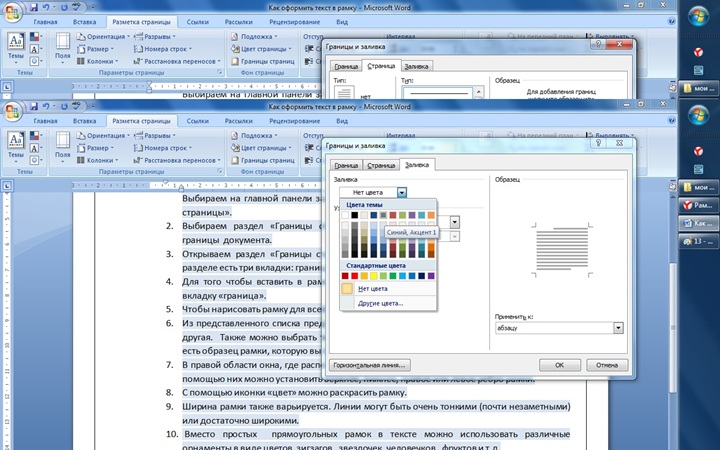Viewport: 720px width, 450px height.
Task: Click the Redo icon in the lower window
Action: coord(64,107)
